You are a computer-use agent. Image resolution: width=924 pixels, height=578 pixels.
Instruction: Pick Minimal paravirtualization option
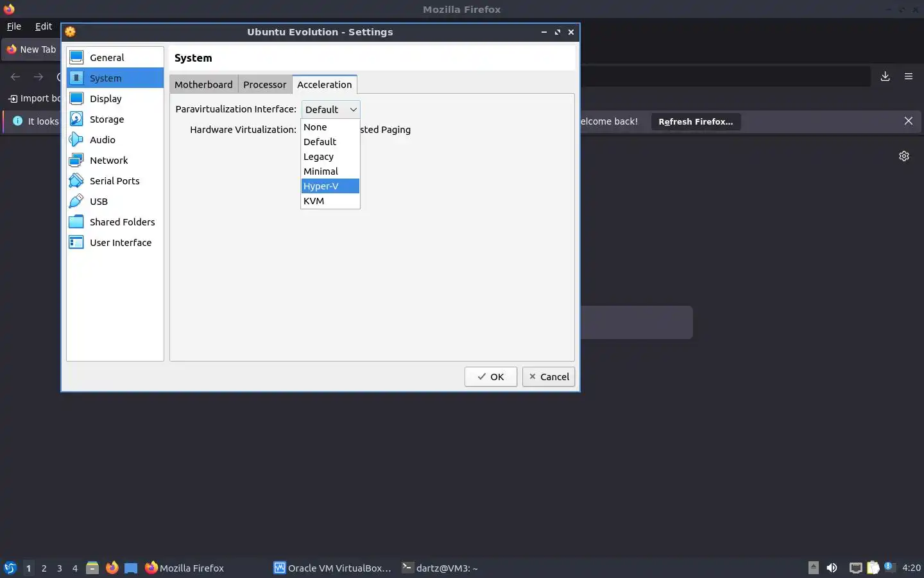pyautogui.click(x=330, y=171)
